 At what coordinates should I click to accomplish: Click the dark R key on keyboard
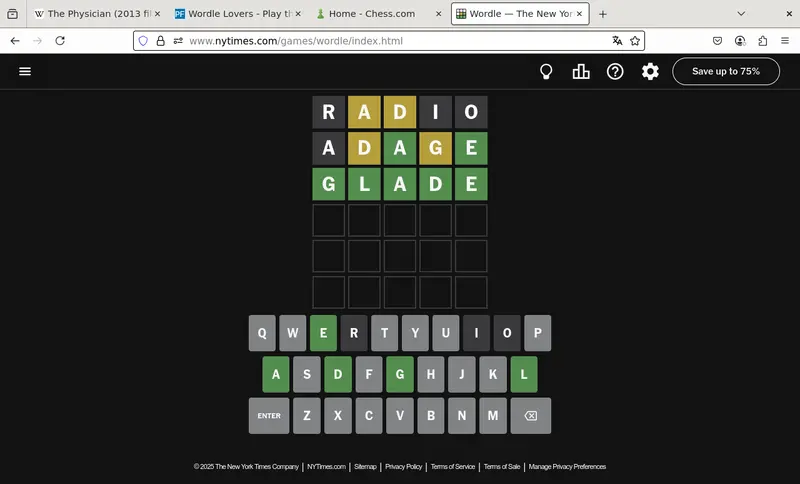tap(354, 333)
